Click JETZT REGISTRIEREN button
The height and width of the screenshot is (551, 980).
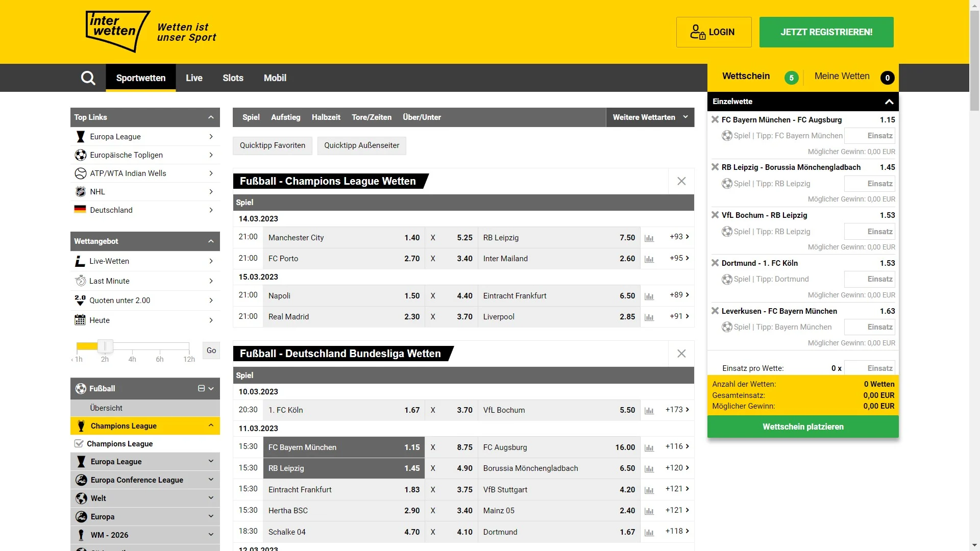coord(826,32)
